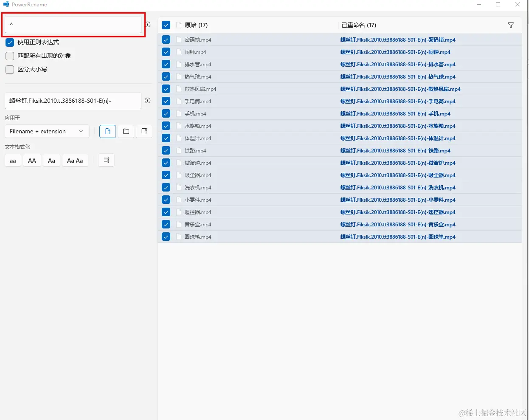Select the 闹钟.mp4 original filename
This screenshot has width=529, height=420.
pyautogui.click(x=195, y=52)
